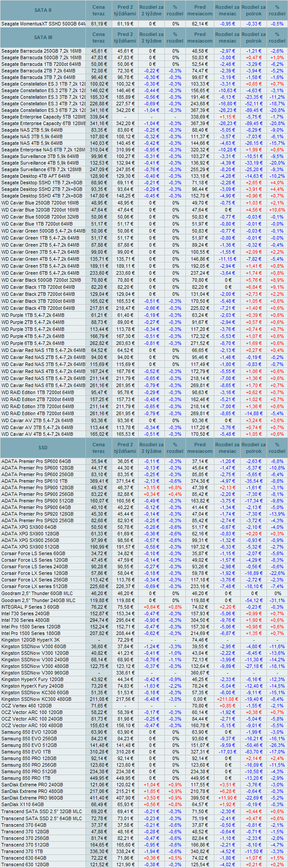Click Corsair Force LX series 512GB
The width and height of the screenshot is (288, 868).
pyautogui.click(x=35, y=587)
